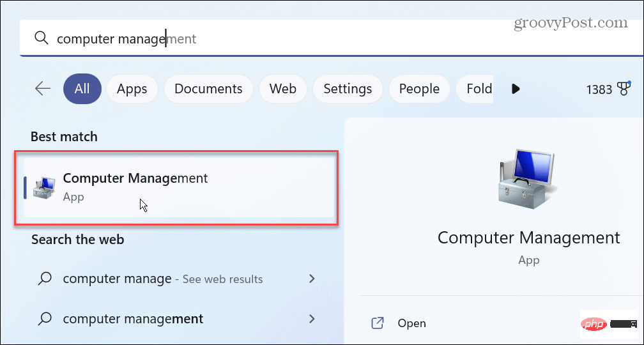Image resolution: width=644 pixels, height=345 pixels.
Task: Open Computer Management best match result
Action: [179, 188]
